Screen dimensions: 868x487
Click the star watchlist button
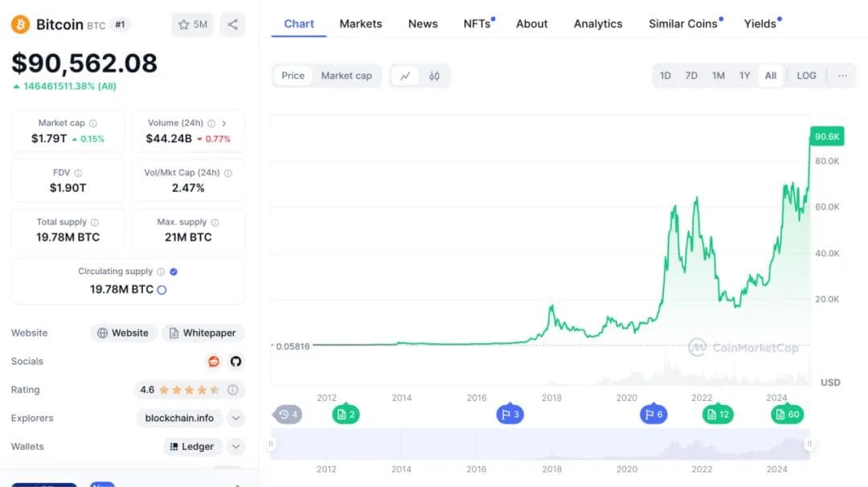point(192,24)
